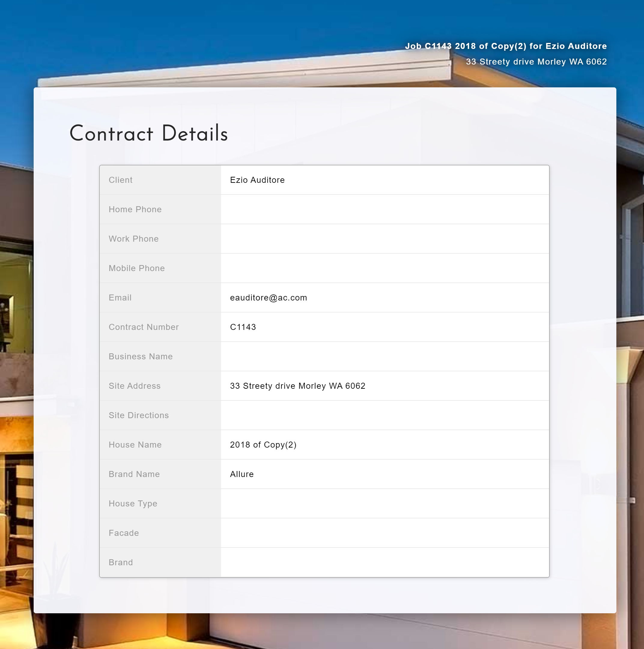Click the Site Address value in table
Viewport: 644px width, 649px height.
(x=297, y=386)
